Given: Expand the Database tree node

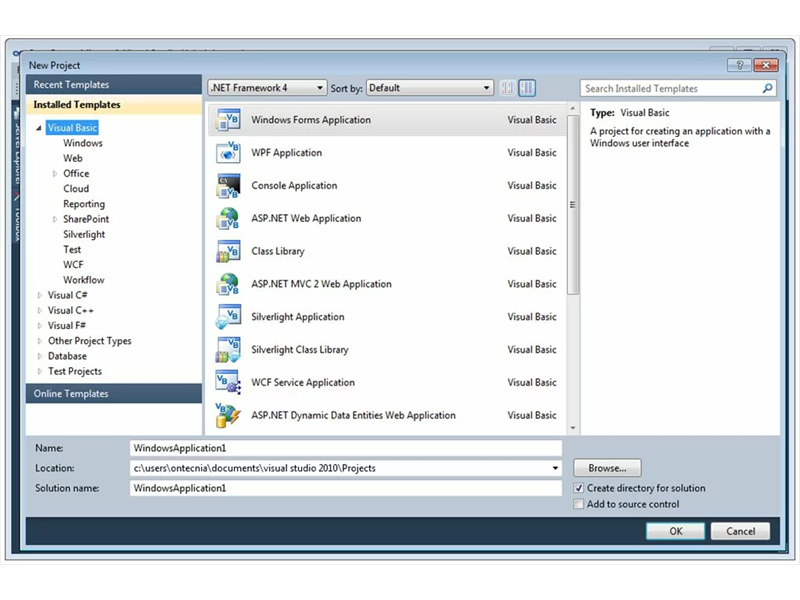Looking at the screenshot, I should (x=39, y=356).
